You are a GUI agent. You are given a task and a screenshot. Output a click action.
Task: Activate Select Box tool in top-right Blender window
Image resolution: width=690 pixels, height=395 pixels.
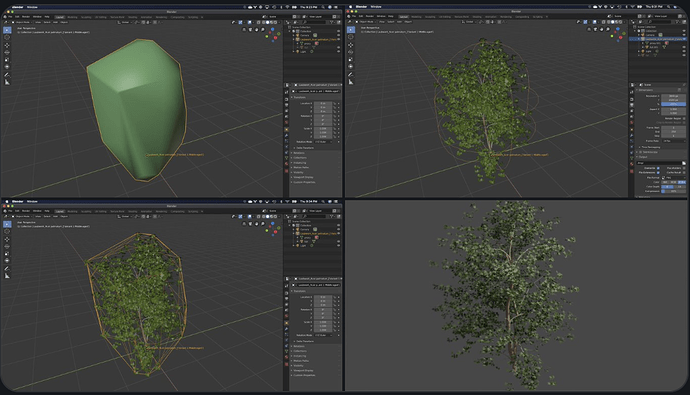[351, 30]
